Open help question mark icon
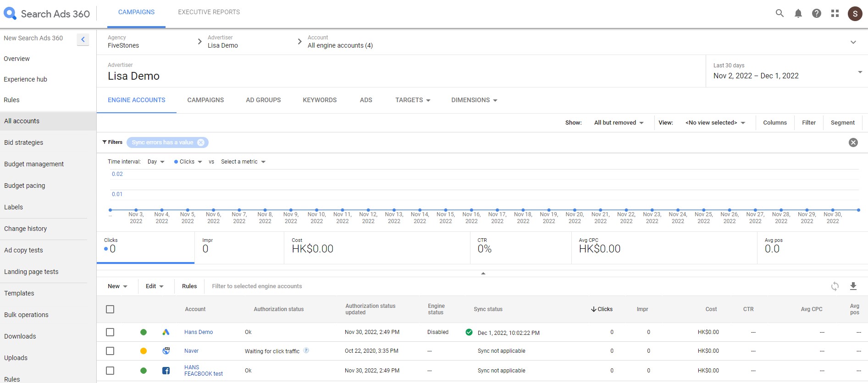The height and width of the screenshot is (383, 868). click(817, 13)
